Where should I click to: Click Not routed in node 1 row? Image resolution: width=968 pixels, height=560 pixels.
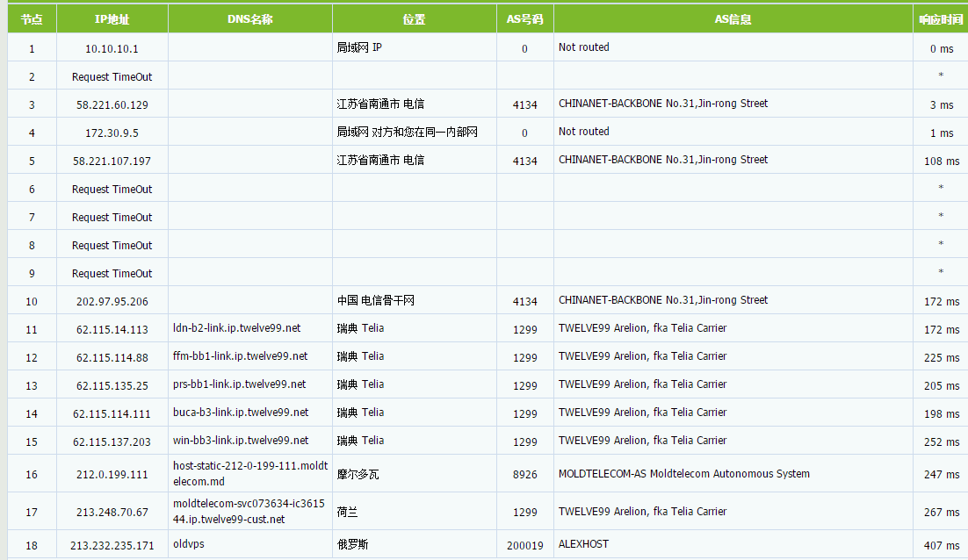coord(583,47)
